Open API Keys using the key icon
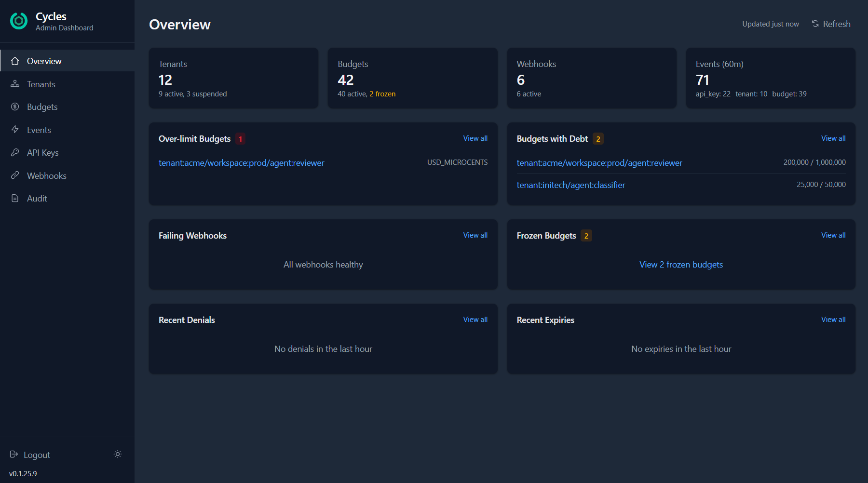 pos(15,152)
